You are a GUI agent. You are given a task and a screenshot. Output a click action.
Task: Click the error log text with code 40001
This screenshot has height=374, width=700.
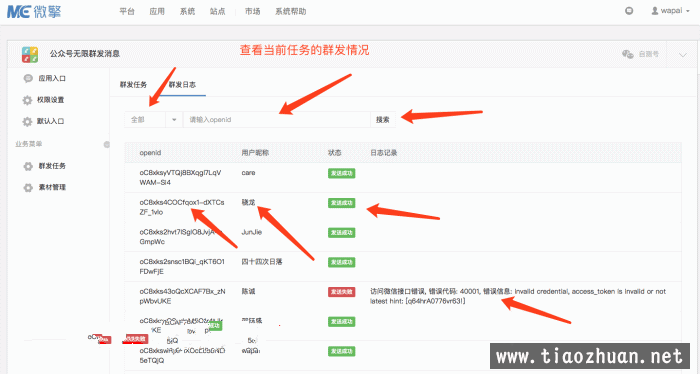tap(518, 296)
